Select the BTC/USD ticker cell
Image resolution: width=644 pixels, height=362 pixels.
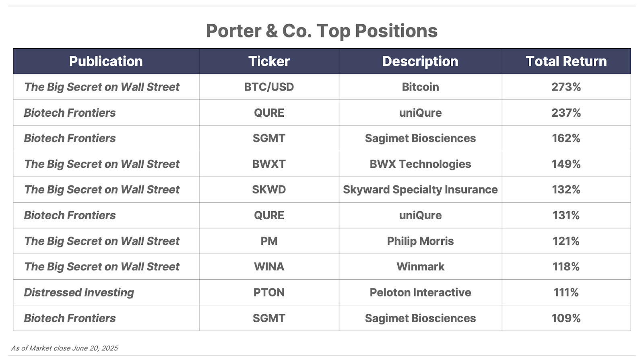269,87
